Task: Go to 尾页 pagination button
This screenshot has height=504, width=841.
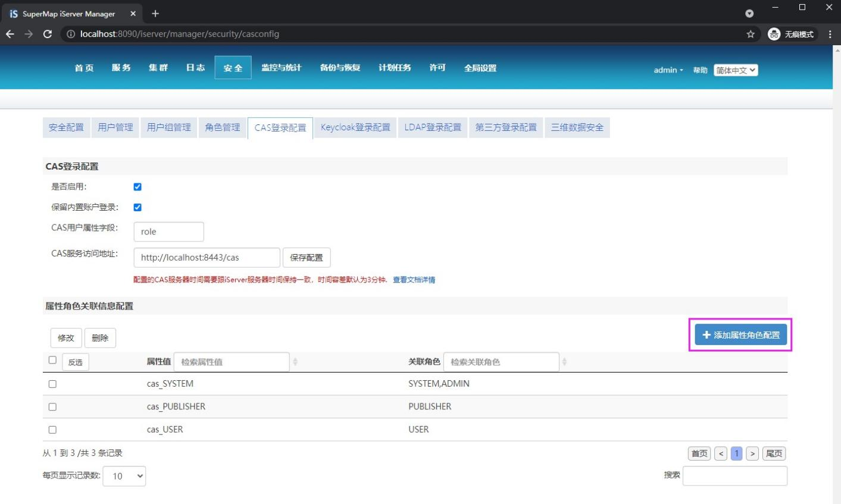Action: [774, 453]
